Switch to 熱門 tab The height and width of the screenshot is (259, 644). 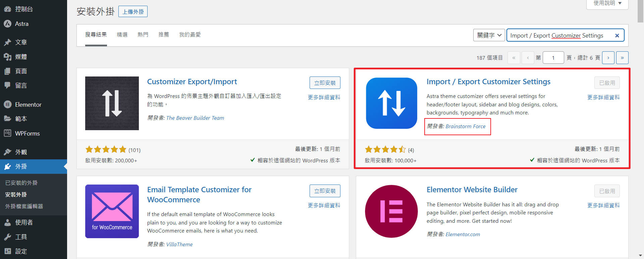coord(143,35)
